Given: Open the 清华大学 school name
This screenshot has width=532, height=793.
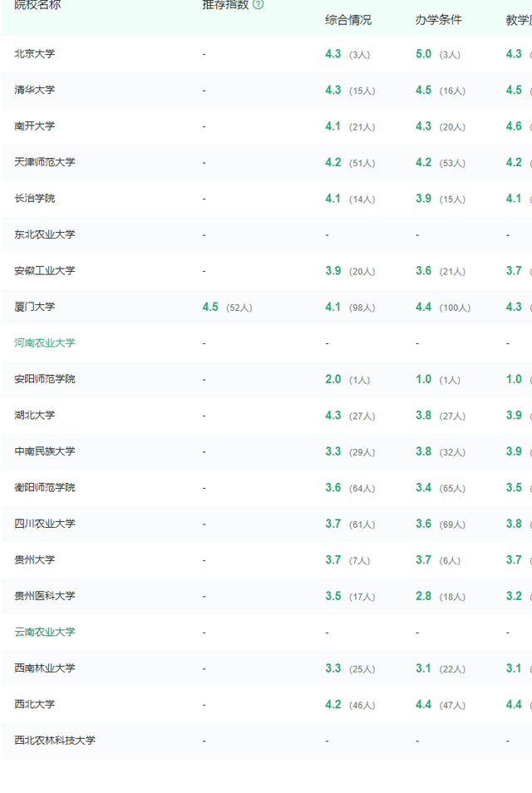Looking at the screenshot, I should pyautogui.click(x=34, y=90).
